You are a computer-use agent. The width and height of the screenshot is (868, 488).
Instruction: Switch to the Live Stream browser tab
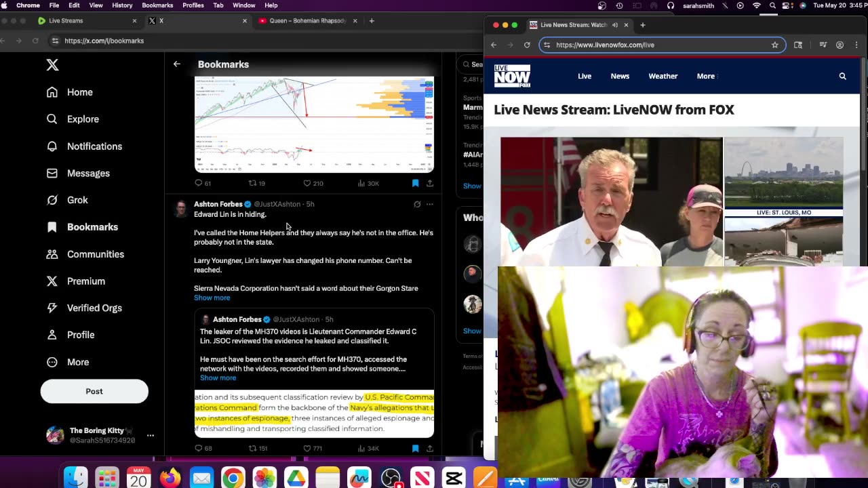[x=87, y=21]
